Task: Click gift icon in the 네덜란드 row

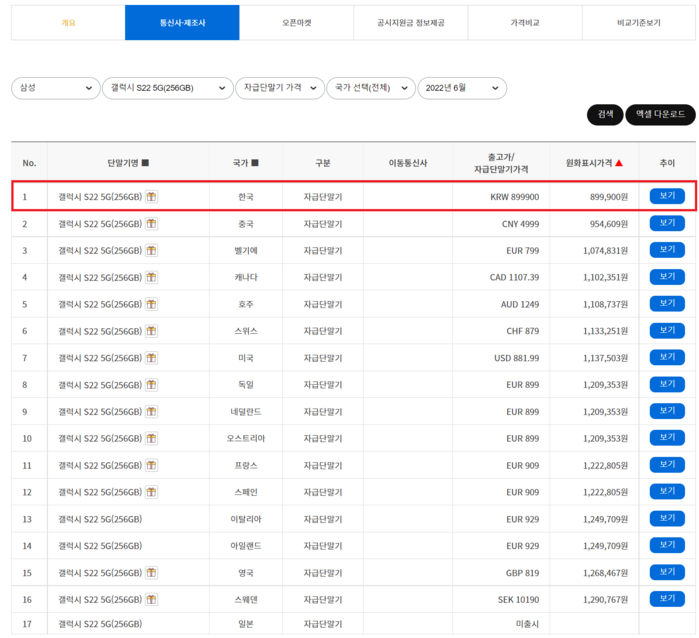Action: [152, 412]
